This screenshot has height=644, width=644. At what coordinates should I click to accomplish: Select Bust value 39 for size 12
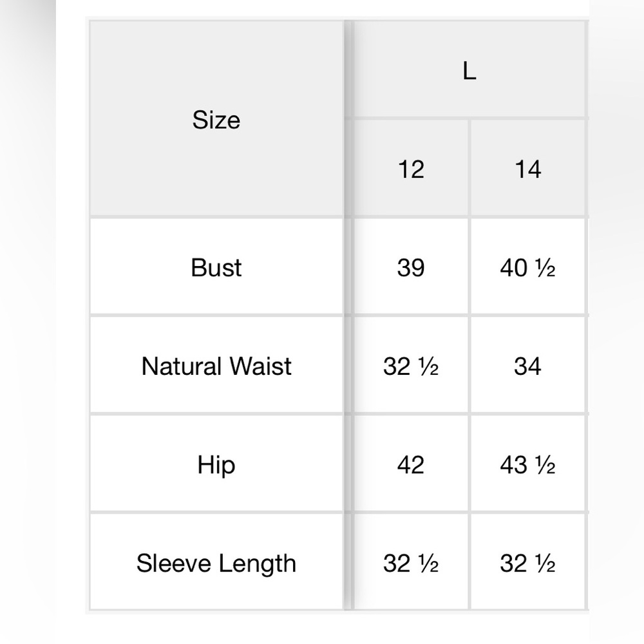coord(411,267)
